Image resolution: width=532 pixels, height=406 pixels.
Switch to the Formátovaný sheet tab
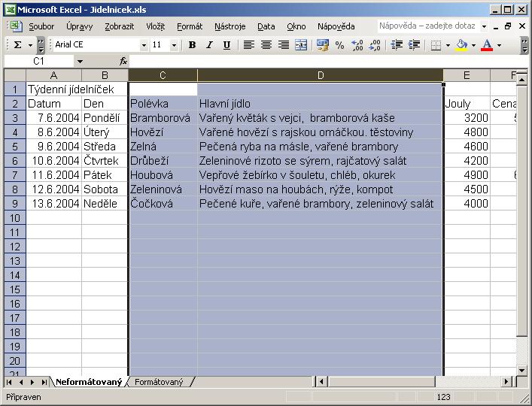[x=159, y=382]
